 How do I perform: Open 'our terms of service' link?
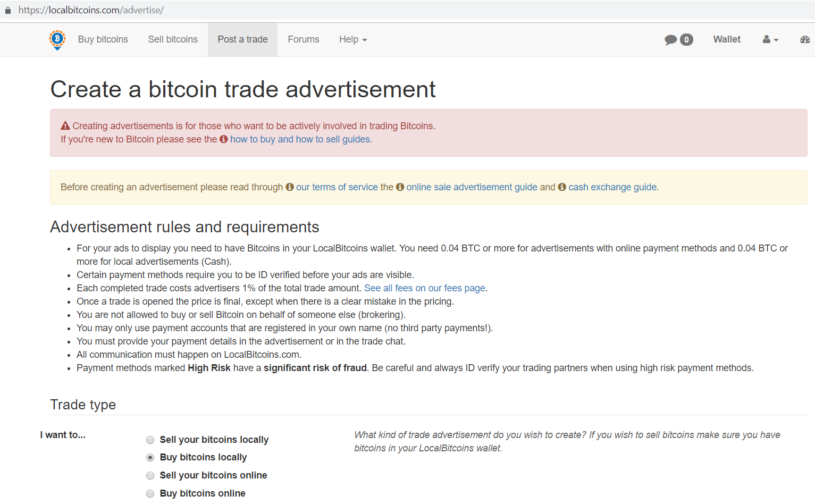coord(337,187)
